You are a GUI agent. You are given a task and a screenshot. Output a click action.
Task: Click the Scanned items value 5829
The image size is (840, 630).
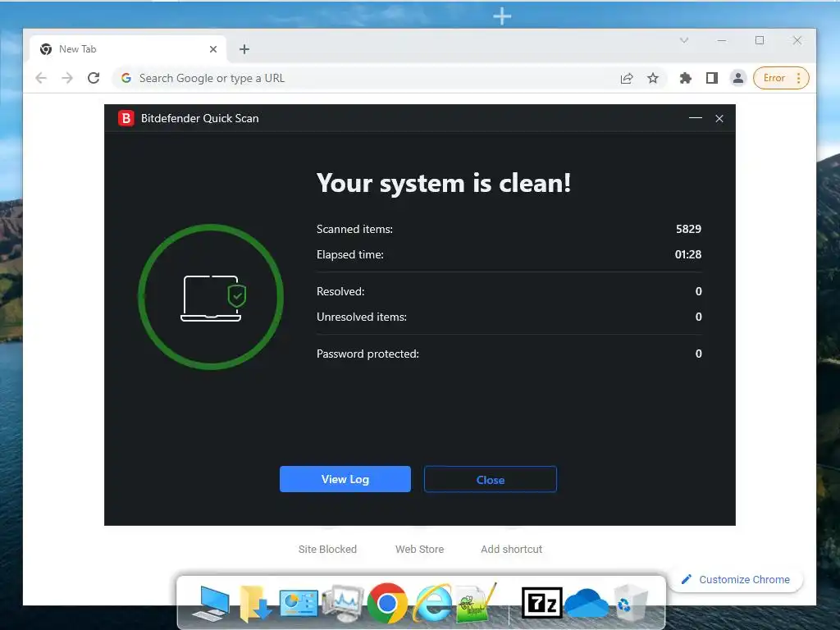pos(688,230)
